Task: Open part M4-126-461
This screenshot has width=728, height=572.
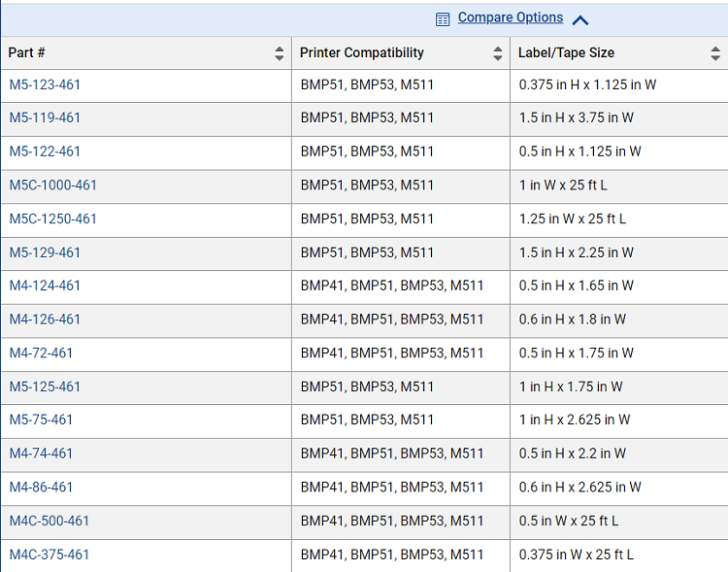Action: click(45, 320)
